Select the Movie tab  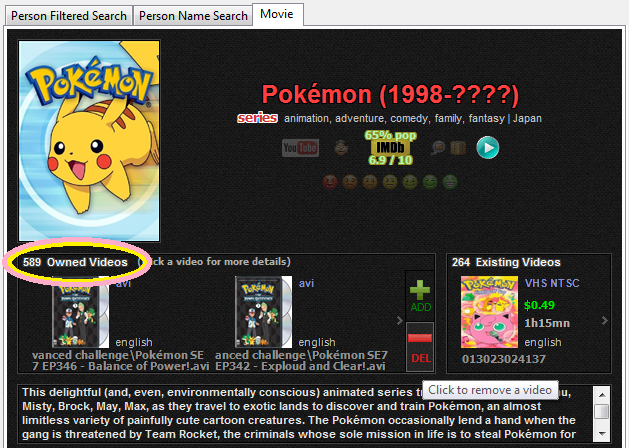coord(277,14)
